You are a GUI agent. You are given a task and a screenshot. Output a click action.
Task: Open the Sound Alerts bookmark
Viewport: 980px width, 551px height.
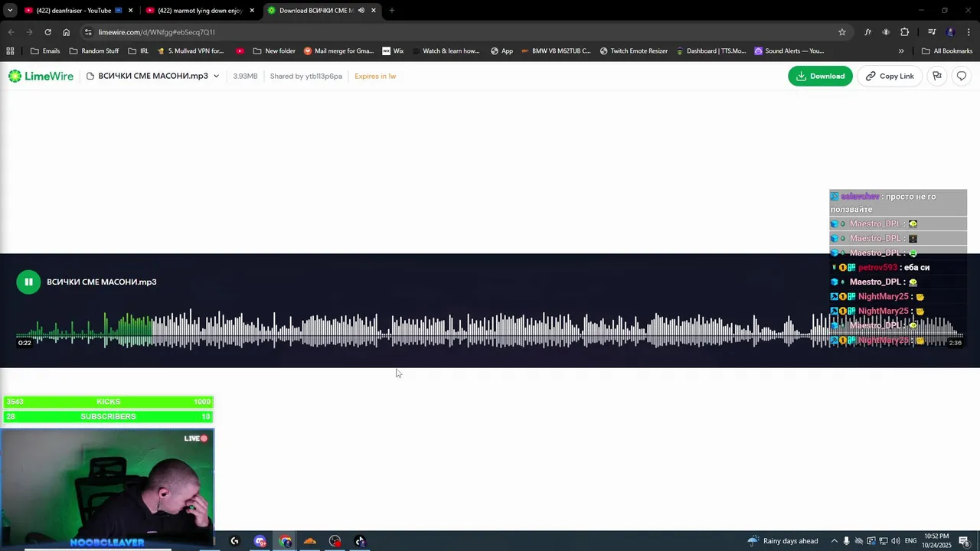click(789, 51)
